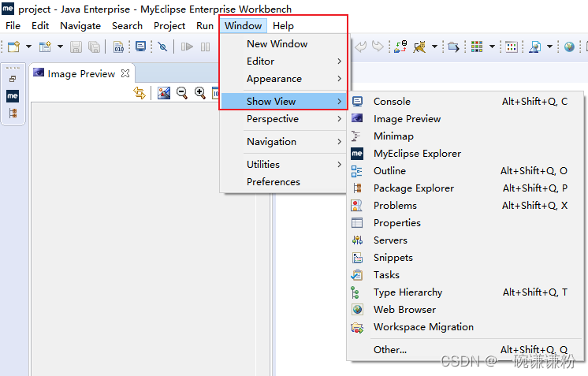Click the Window menu
Viewport: 588px width, 376px height.
tap(244, 26)
